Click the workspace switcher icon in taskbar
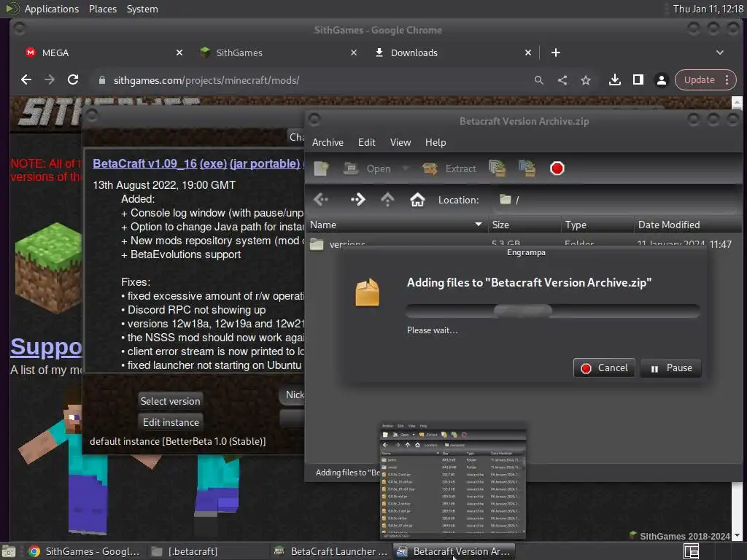 pos(692,551)
